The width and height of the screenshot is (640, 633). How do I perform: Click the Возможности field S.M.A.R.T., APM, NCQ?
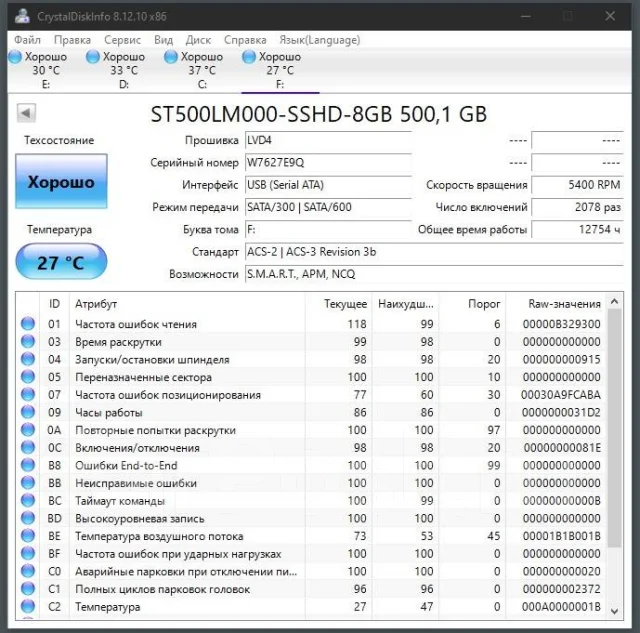click(x=434, y=274)
